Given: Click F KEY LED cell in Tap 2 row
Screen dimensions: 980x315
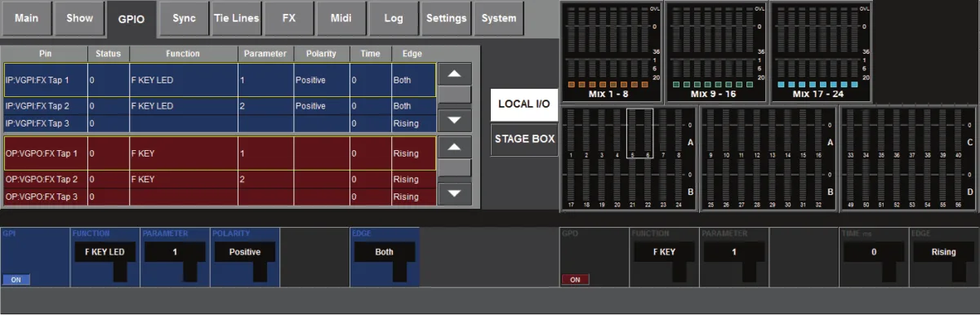Looking at the screenshot, I should (183, 106).
